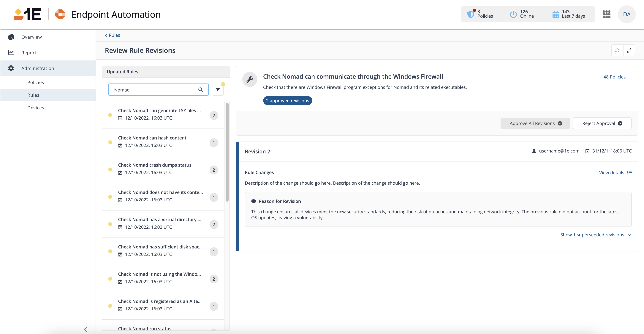Click Reject Approval button
Viewport: 644px width, 334px height.
tap(602, 123)
